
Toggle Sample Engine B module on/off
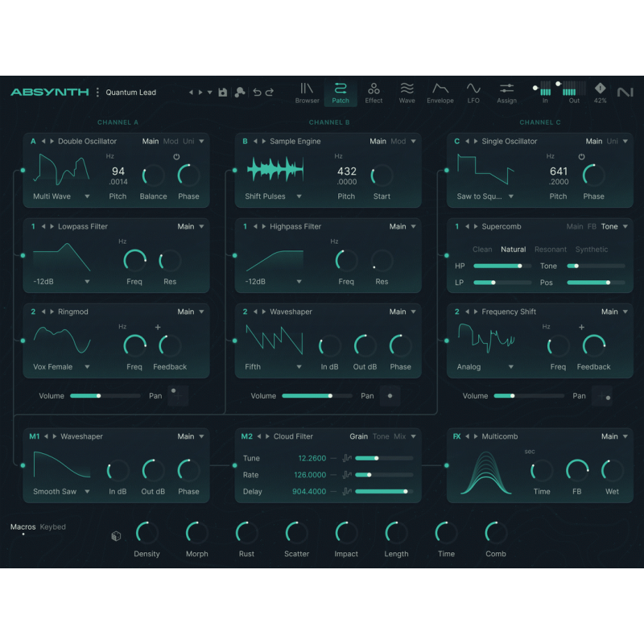click(x=245, y=142)
